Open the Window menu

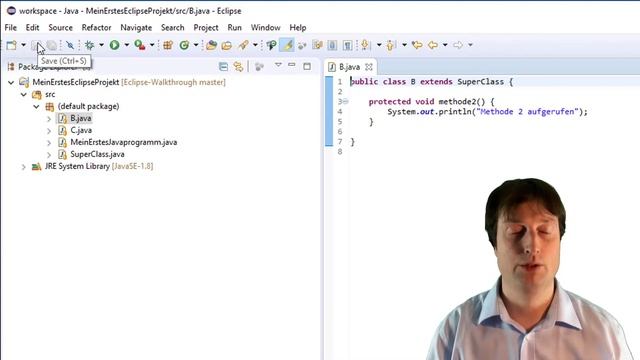tap(265, 27)
